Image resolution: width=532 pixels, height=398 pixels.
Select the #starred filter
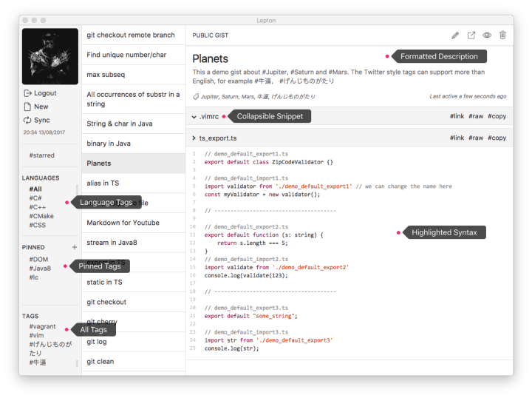click(x=41, y=155)
